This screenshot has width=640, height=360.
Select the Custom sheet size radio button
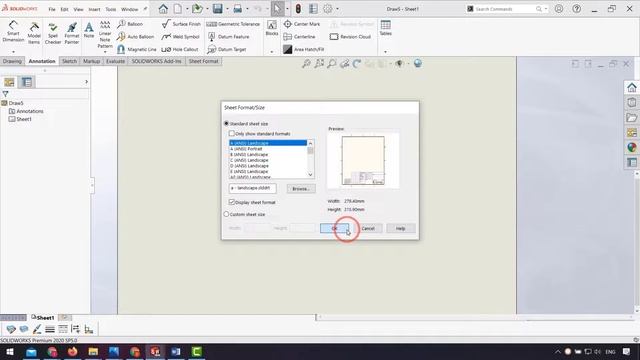pyautogui.click(x=227, y=214)
